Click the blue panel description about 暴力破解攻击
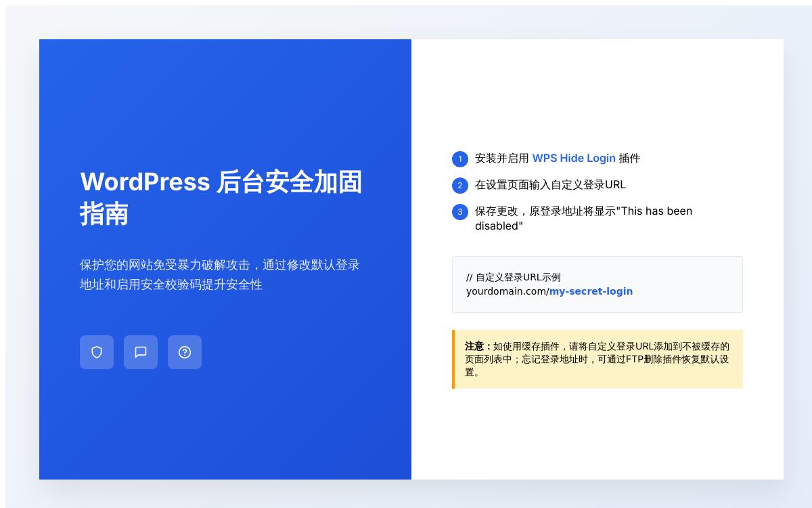 click(x=221, y=275)
